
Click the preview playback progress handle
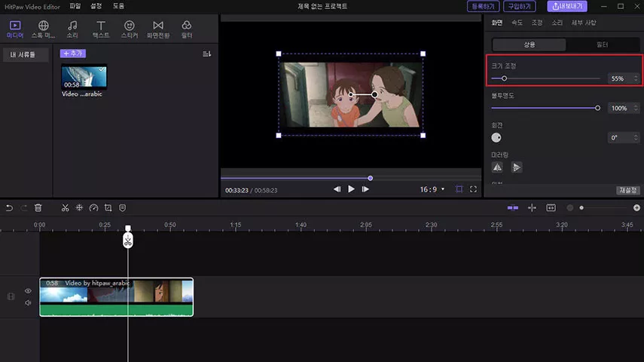[x=370, y=178]
